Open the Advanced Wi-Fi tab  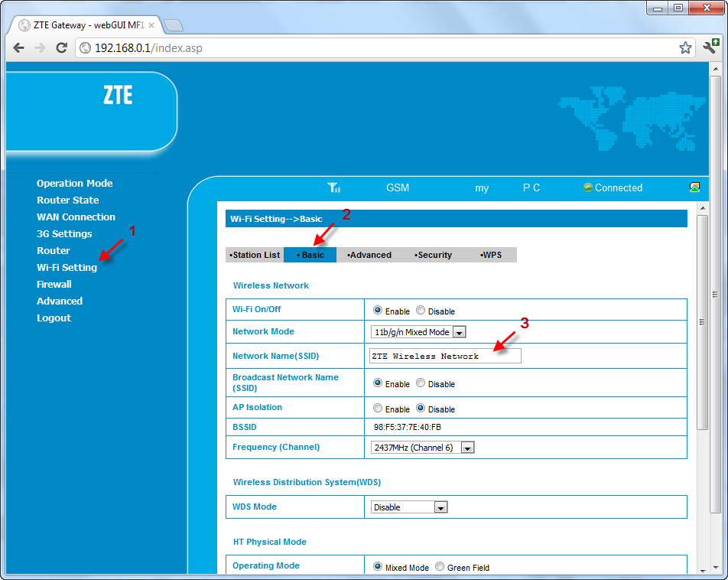[x=369, y=255]
